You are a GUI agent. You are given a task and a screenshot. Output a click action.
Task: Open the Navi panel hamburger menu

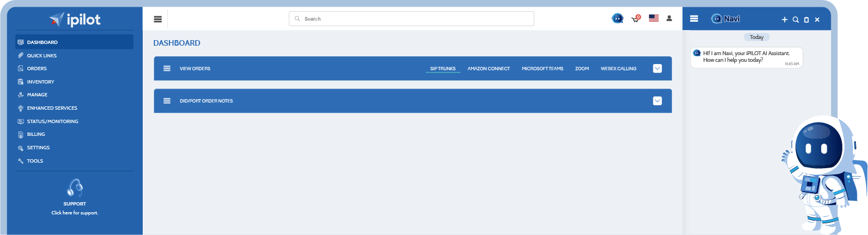click(694, 19)
